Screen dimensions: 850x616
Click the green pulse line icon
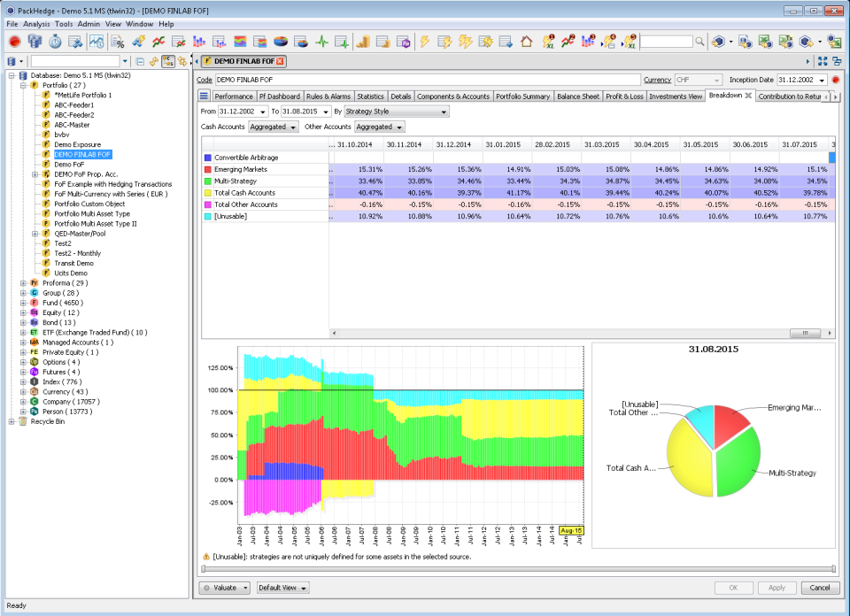(322, 42)
